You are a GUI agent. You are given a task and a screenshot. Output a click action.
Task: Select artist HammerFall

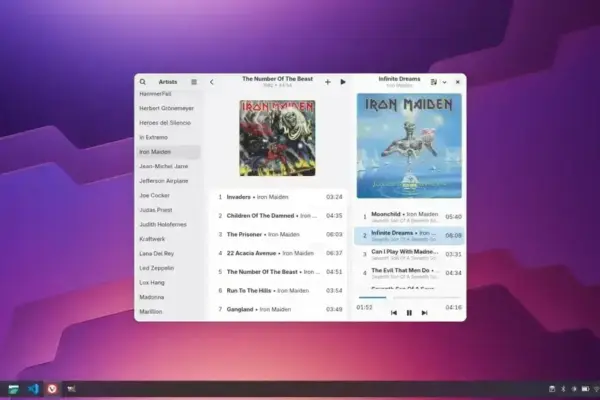pos(168,94)
